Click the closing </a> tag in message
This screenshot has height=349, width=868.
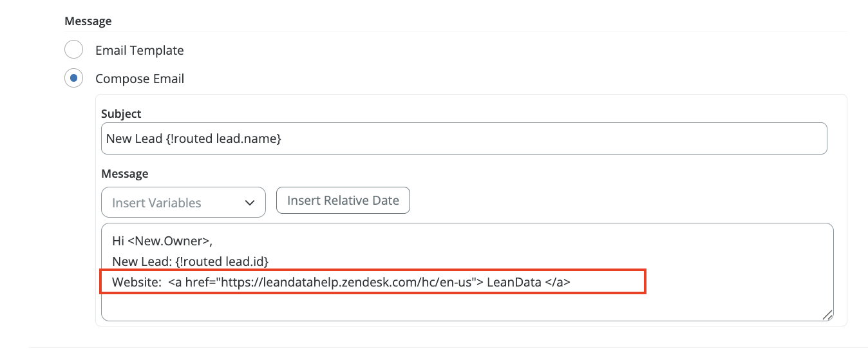pyautogui.click(x=558, y=282)
